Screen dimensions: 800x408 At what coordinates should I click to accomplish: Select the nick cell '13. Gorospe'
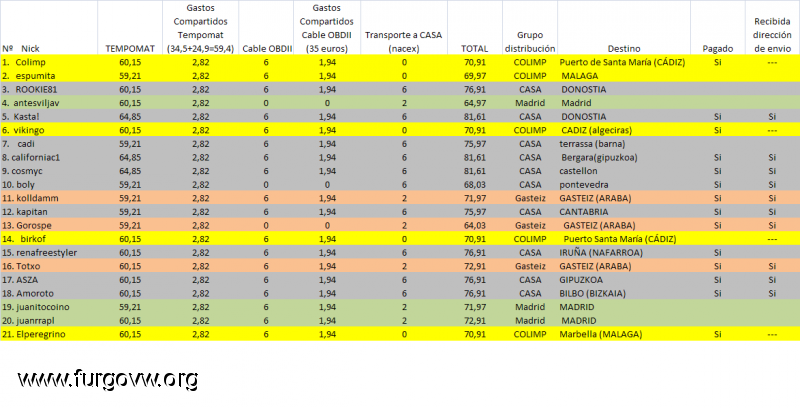click(x=27, y=225)
